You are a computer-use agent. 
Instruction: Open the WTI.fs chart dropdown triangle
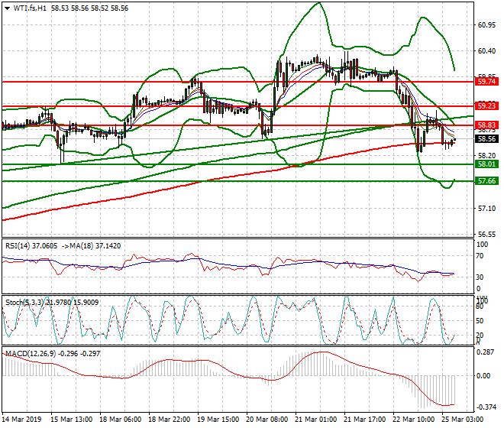pos(8,8)
